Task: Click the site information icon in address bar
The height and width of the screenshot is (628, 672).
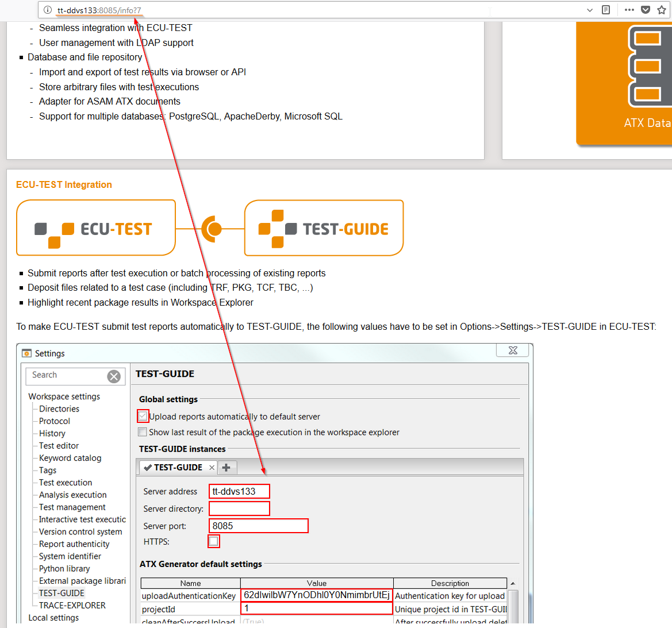Action: pyautogui.click(x=47, y=10)
